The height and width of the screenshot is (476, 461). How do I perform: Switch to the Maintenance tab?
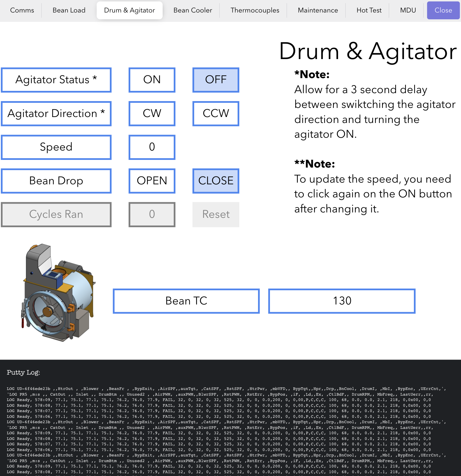click(x=318, y=10)
